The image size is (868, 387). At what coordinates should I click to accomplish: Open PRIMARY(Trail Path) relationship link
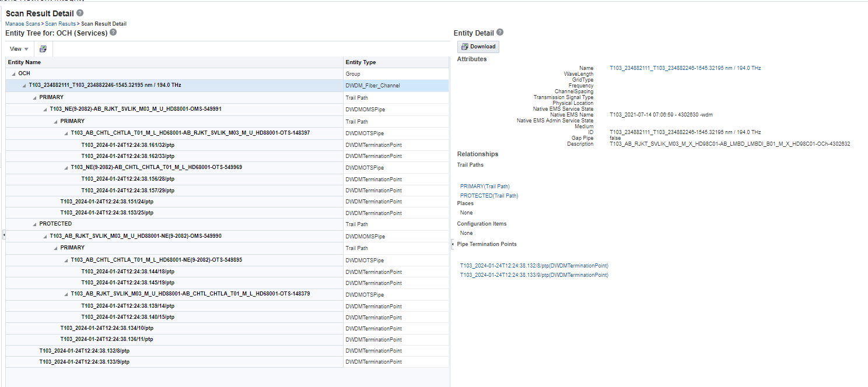click(x=485, y=187)
